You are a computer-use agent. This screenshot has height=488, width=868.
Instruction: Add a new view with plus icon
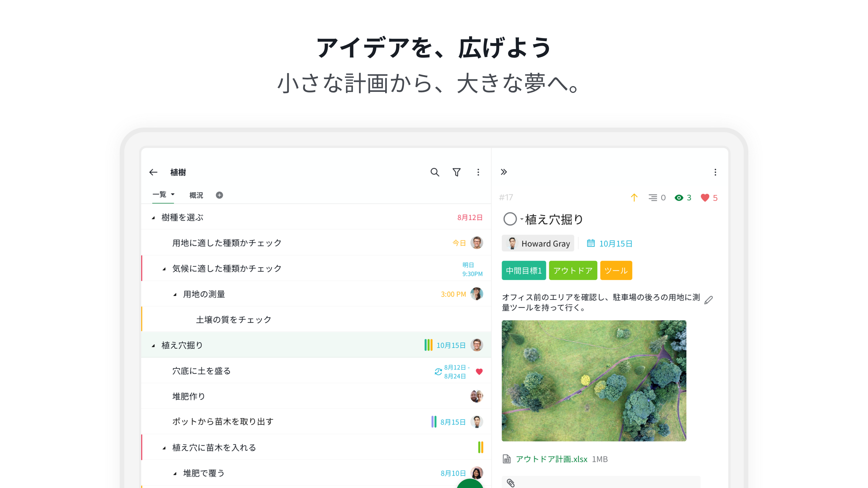219,195
